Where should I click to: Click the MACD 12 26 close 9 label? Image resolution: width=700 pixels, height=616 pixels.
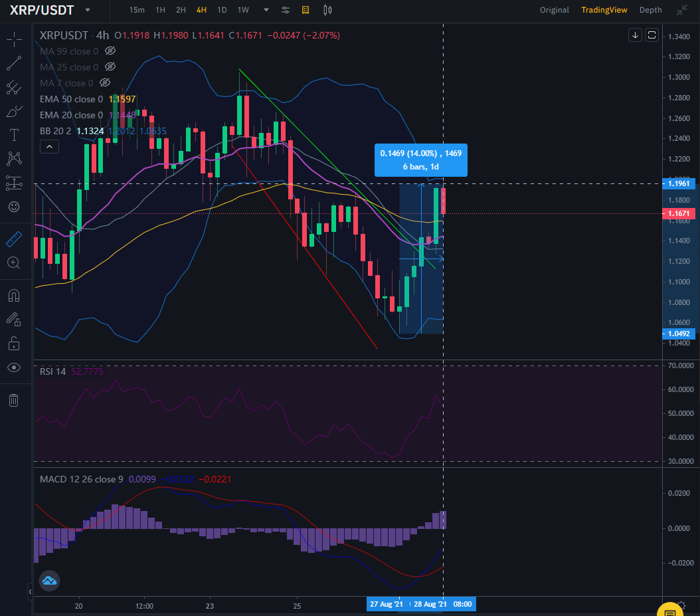(x=81, y=479)
